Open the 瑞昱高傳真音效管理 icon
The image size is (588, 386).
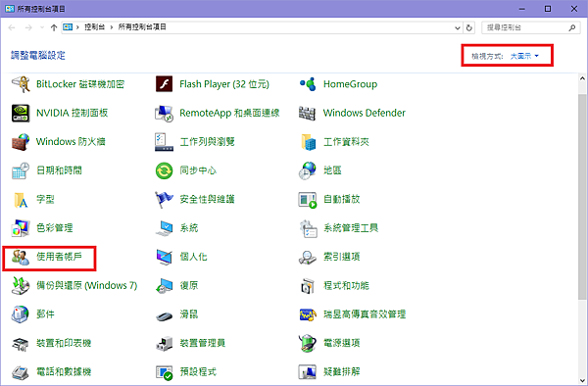308,314
